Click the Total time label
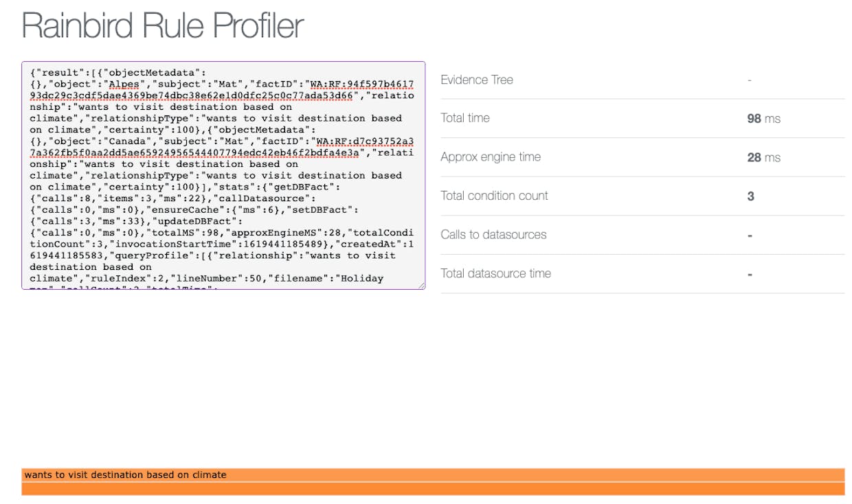This screenshot has width=852, height=504. (465, 118)
